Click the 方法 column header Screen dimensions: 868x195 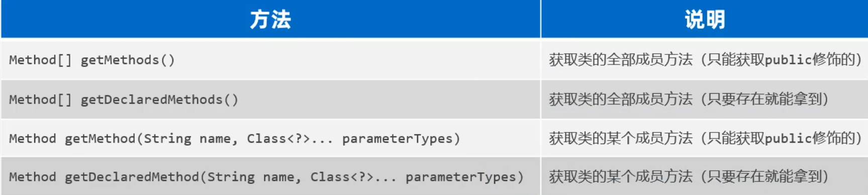(x=270, y=19)
